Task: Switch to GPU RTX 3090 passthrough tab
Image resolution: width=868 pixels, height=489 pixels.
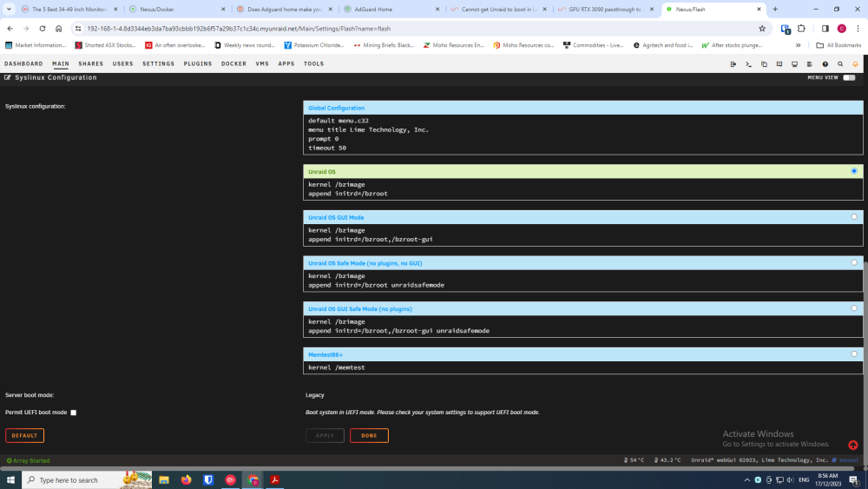Action: 607,10
